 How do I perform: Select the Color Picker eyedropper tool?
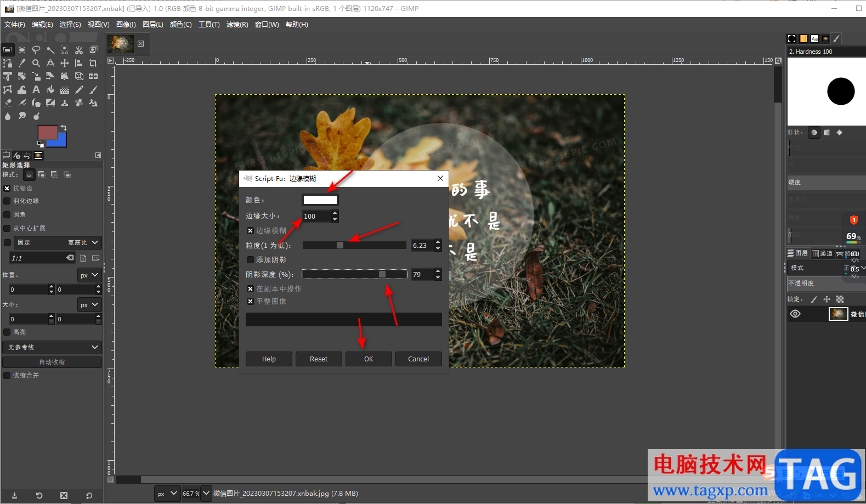coord(22,63)
